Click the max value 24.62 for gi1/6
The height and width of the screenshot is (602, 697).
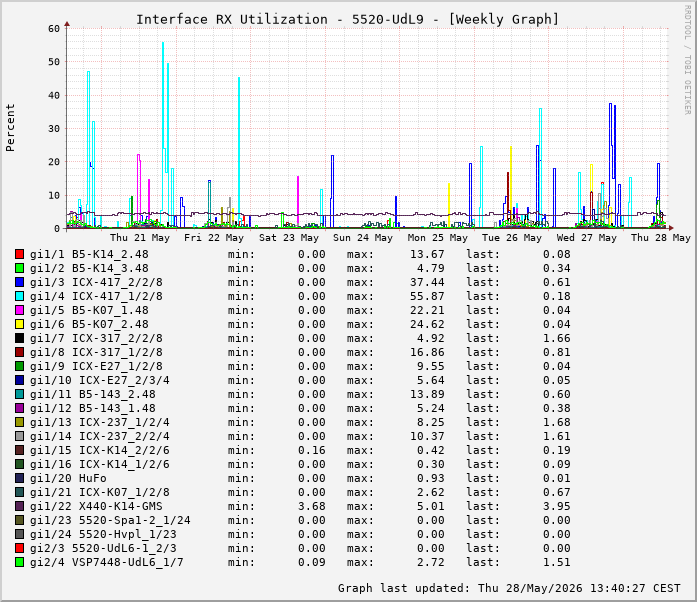click(427, 324)
